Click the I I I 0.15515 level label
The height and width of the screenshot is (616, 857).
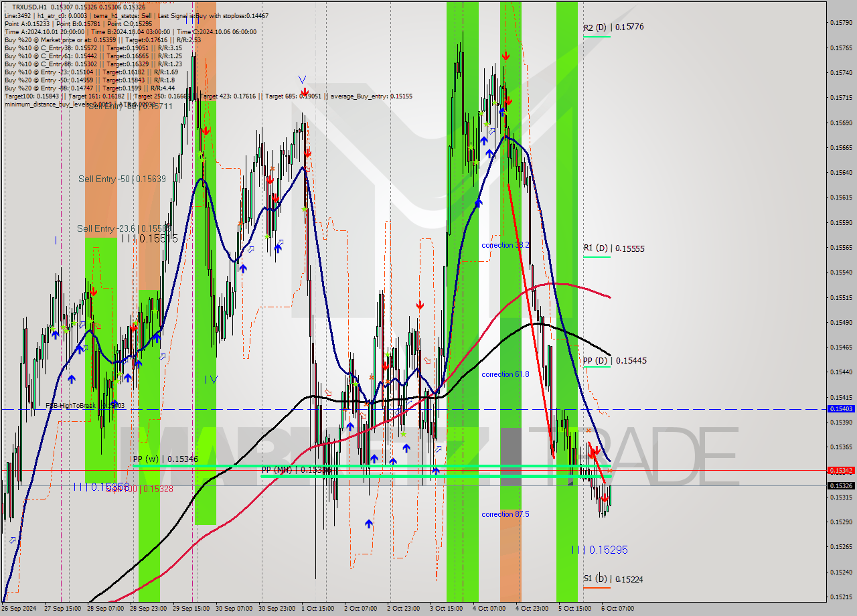click(149, 238)
